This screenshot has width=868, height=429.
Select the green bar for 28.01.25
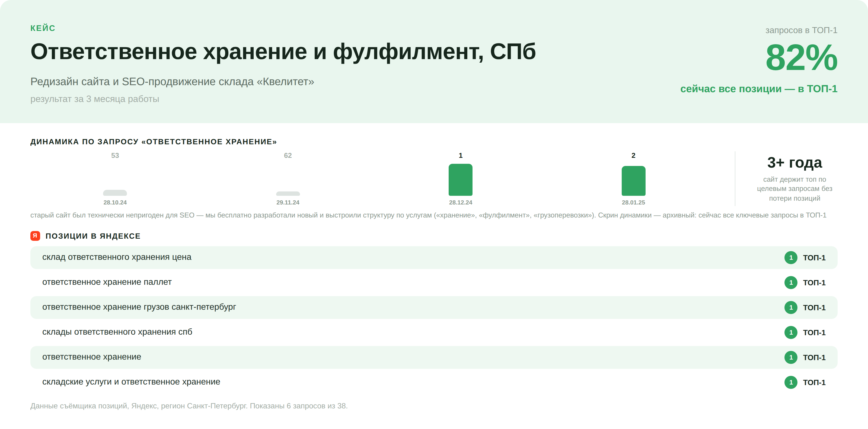coord(633,181)
